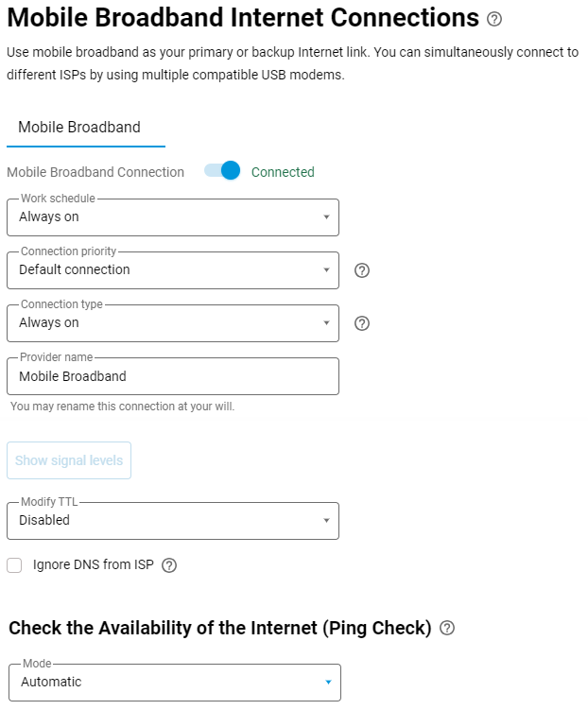Image resolution: width=588 pixels, height=710 pixels.
Task: Open the Modify TTL dropdown
Action: [x=173, y=521]
